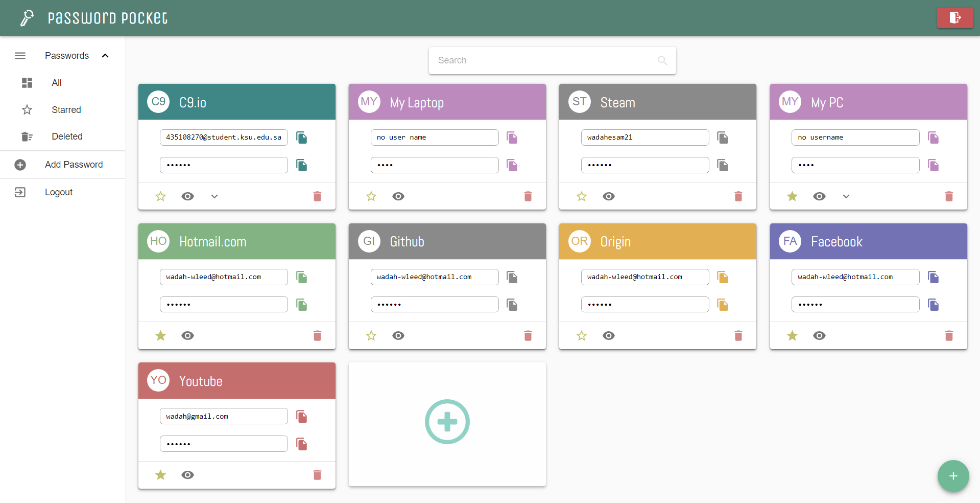Select Add Password in the sidebar
980x503 pixels.
click(63, 165)
